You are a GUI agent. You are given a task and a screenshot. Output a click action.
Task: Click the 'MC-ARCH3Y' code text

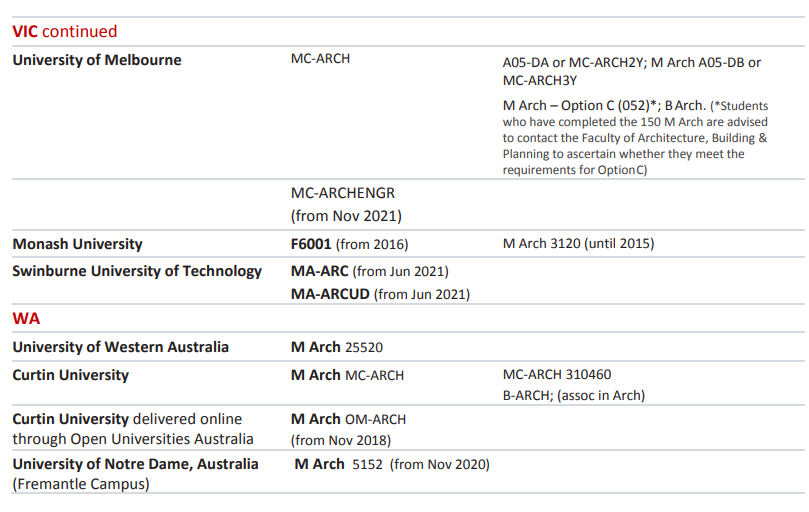pos(540,81)
